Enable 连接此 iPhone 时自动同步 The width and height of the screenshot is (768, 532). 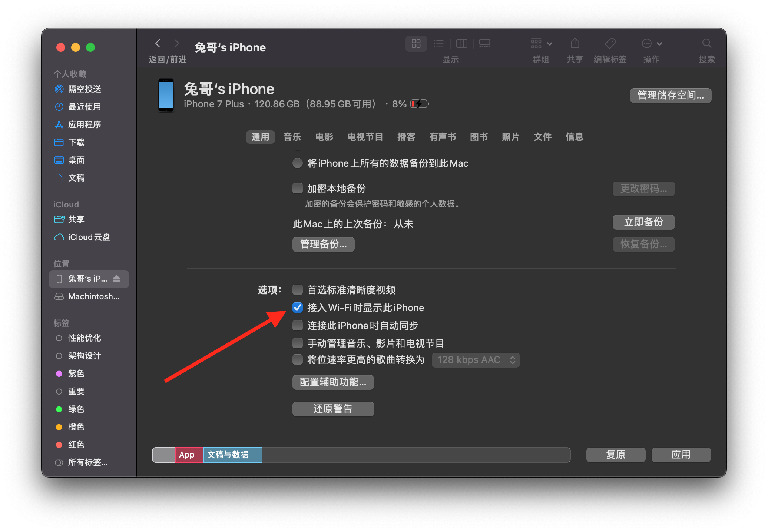pyautogui.click(x=298, y=325)
